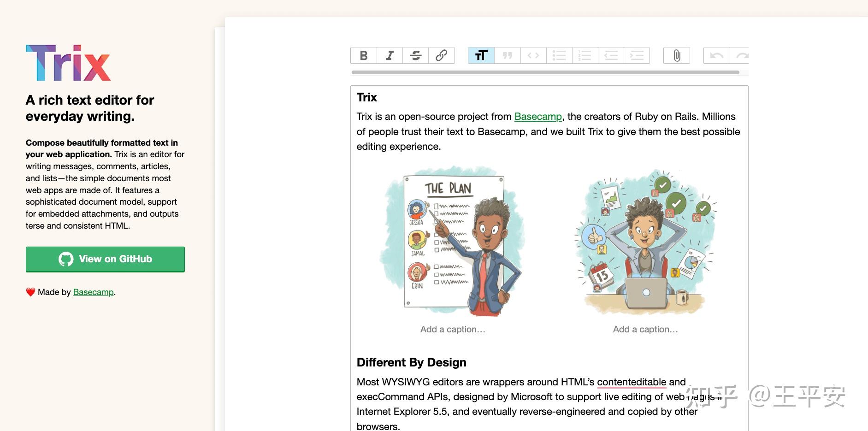Viewport: 868px width, 431px height.
Task: Apply blockquote formatting
Action: 508,56
